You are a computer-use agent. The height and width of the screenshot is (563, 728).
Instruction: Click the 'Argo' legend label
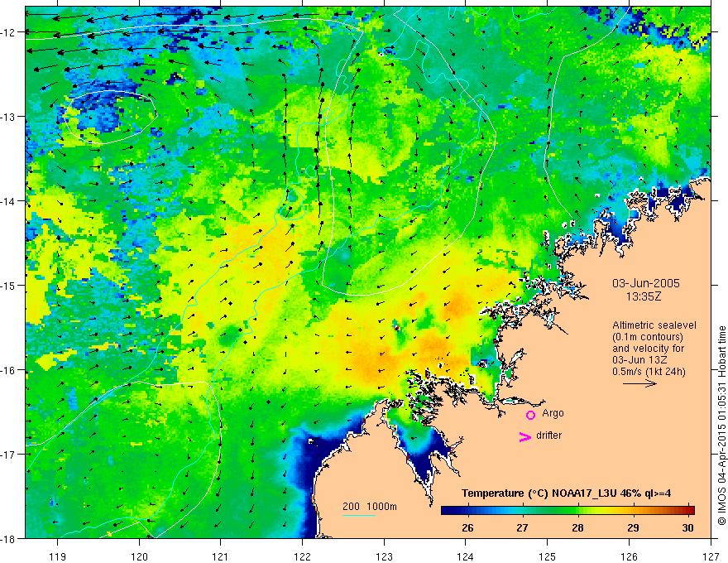[x=553, y=413]
